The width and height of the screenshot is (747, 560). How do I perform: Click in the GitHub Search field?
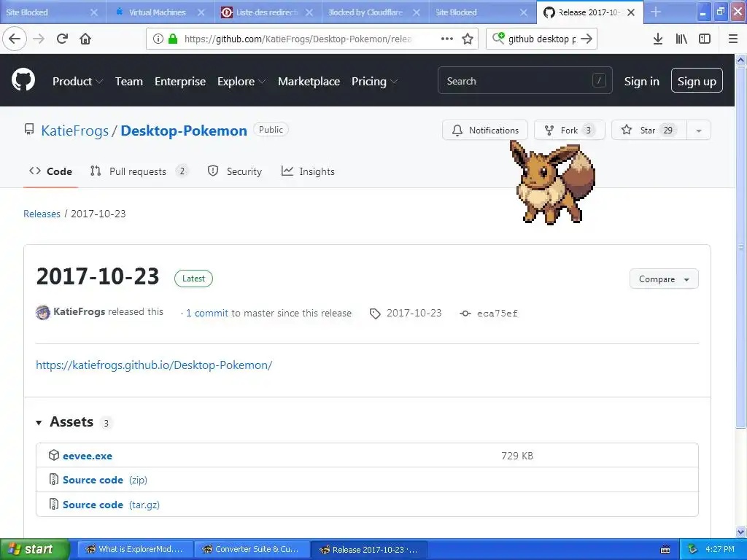[525, 80]
